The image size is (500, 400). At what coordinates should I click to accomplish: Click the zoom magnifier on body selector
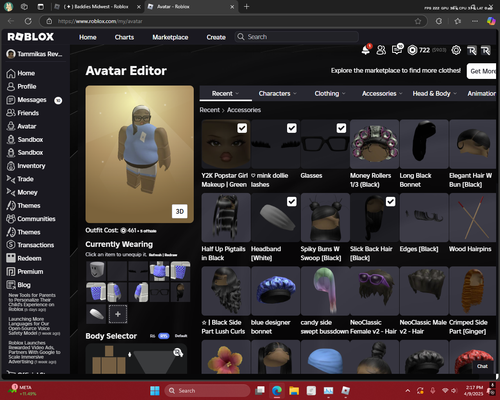[x=178, y=352]
